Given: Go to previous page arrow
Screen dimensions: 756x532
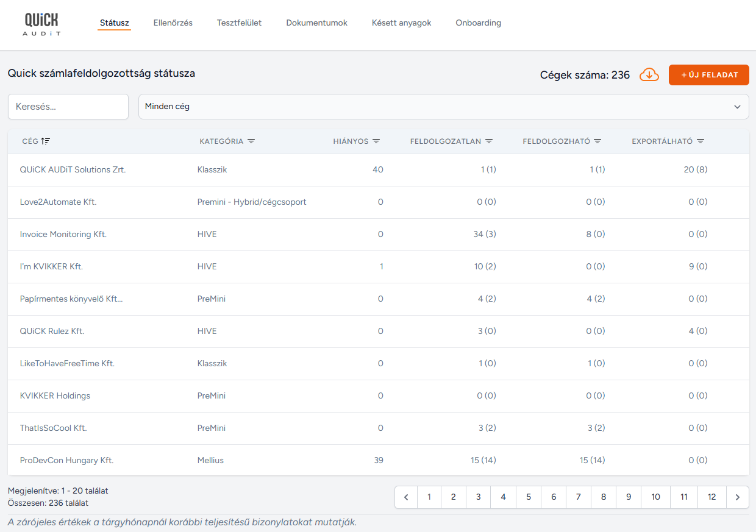Looking at the screenshot, I should click(406, 497).
